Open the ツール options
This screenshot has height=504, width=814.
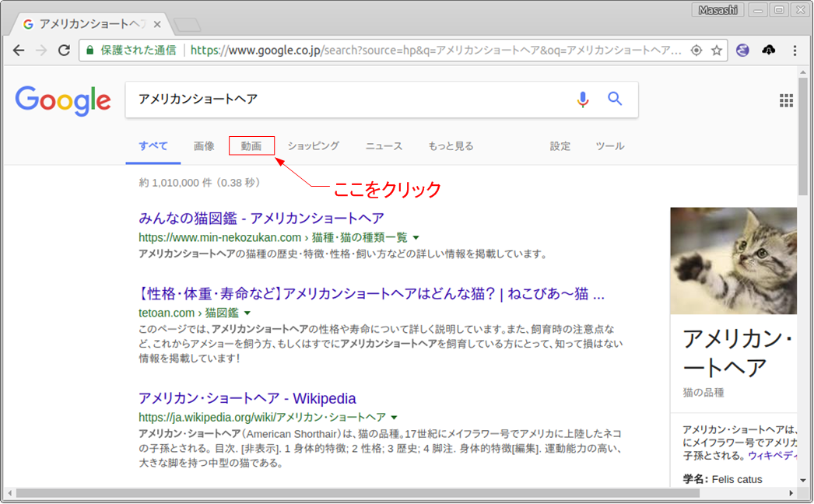pos(610,146)
